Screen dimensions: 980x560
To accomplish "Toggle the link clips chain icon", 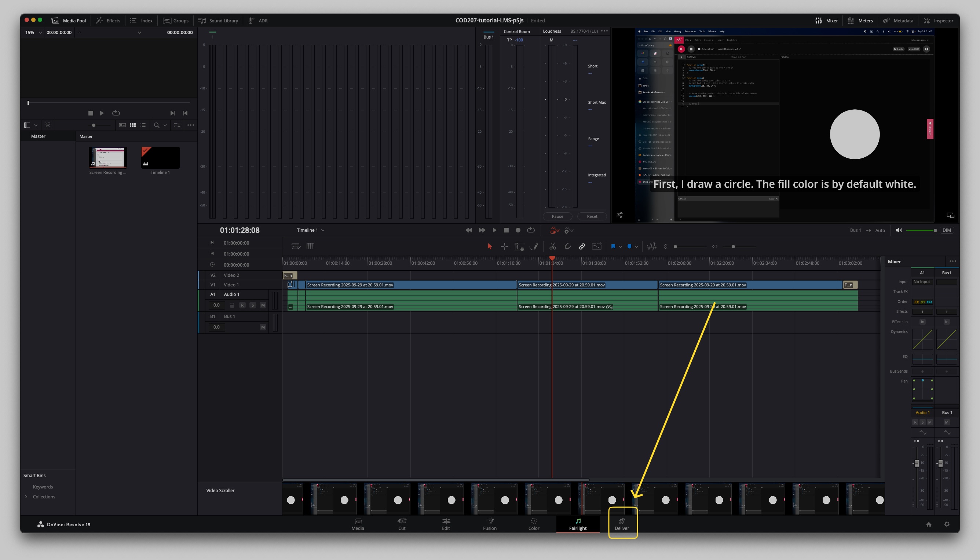I will (x=582, y=246).
